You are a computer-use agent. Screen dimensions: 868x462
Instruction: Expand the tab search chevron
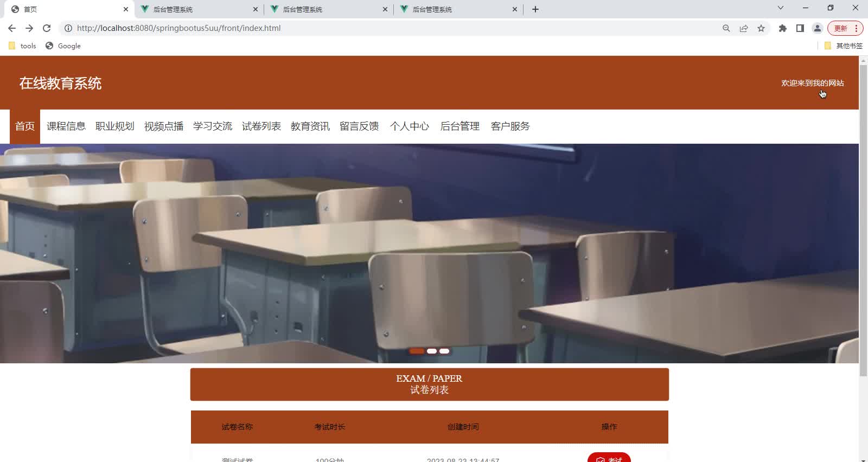(780, 8)
